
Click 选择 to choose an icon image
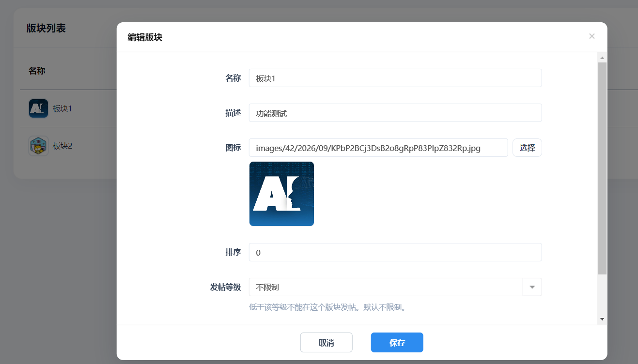[527, 148]
